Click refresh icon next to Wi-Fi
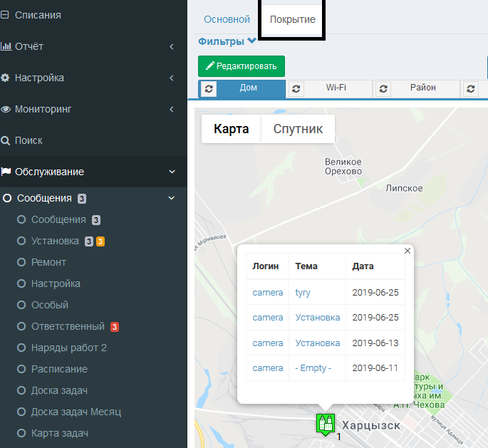Viewport: 488px width, 448px height. (x=296, y=89)
